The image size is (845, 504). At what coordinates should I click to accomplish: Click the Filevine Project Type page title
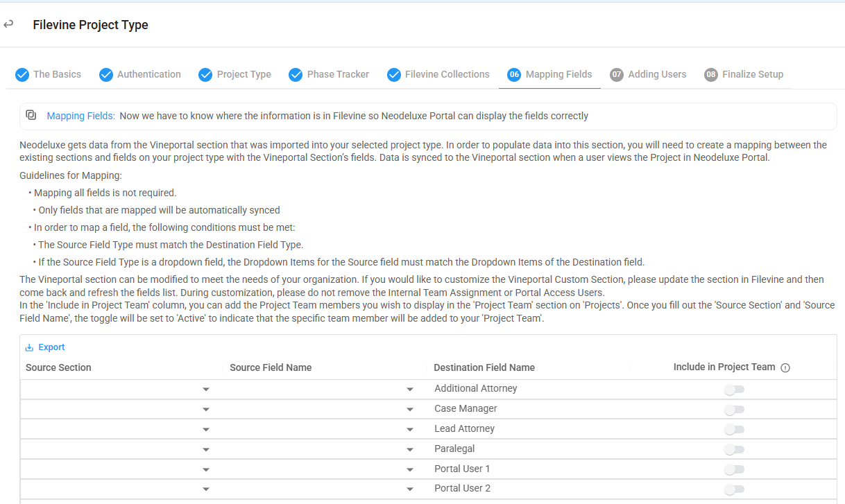pos(90,25)
